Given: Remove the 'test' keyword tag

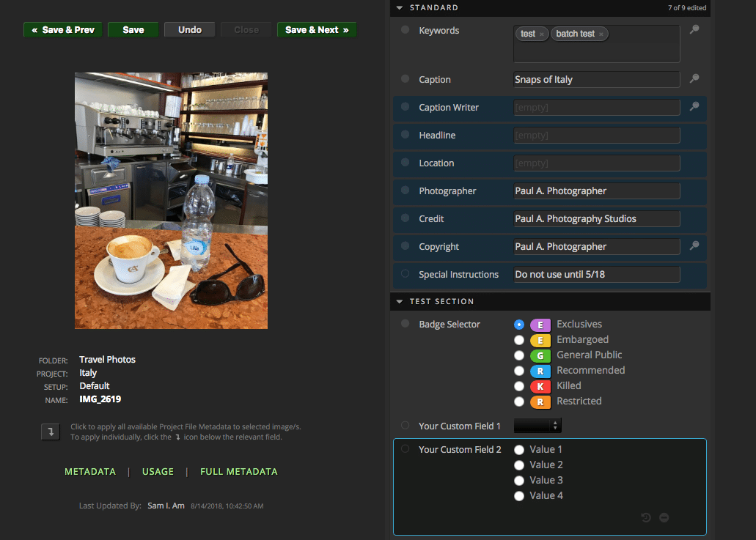Looking at the screenshot, I should (x=542, y=34).
